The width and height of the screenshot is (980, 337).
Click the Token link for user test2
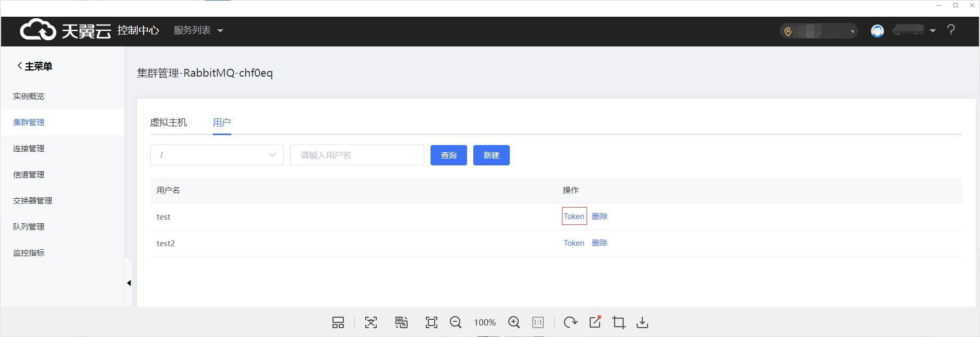573,243
